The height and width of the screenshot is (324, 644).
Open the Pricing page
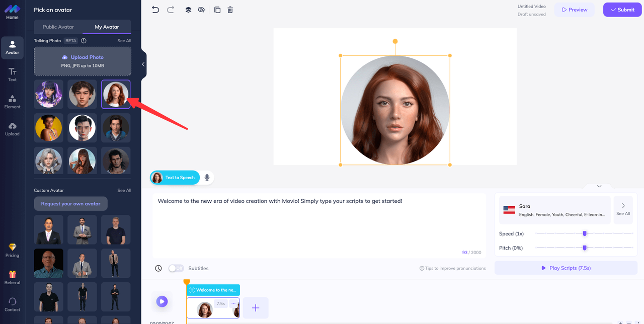[12, 251]
